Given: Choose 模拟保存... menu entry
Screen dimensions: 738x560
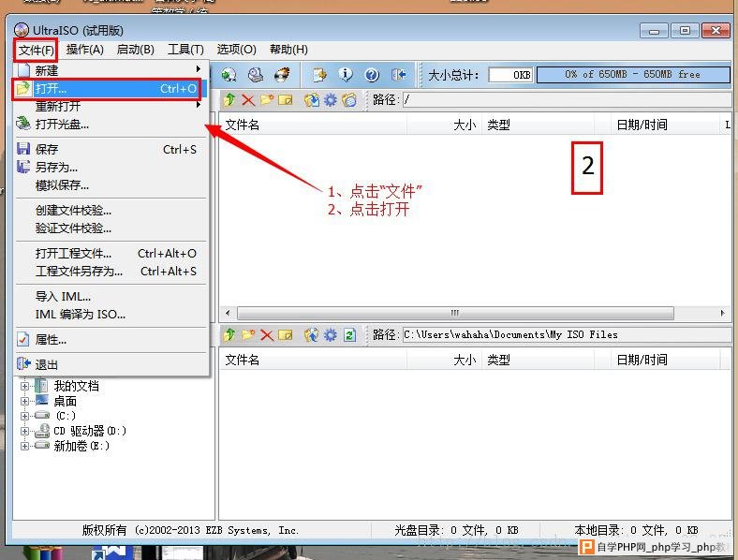Looking at the screenshot, I should (x=111, y=185).
